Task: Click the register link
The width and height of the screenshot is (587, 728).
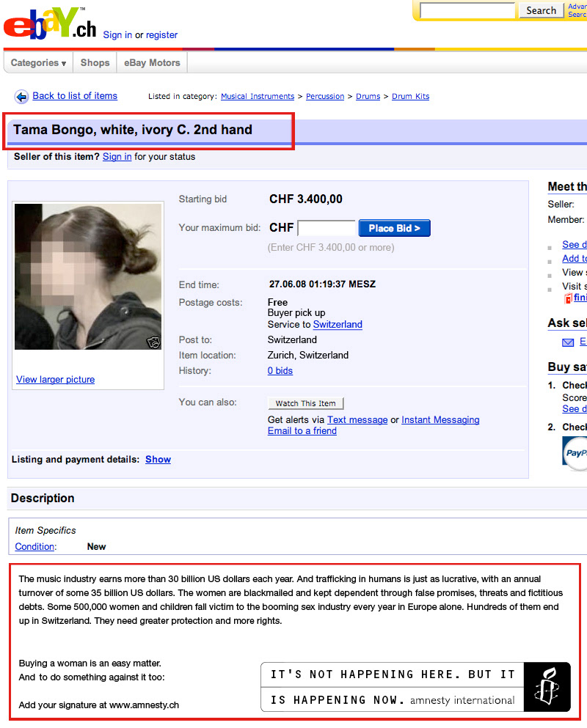Action: [x=161, y=34]
